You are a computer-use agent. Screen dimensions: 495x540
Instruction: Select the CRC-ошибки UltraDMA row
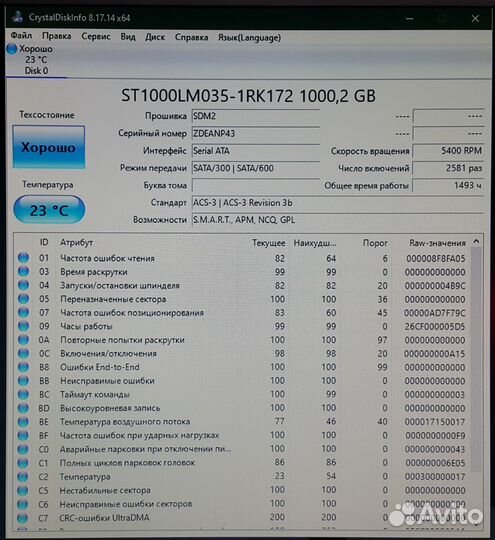243,517
